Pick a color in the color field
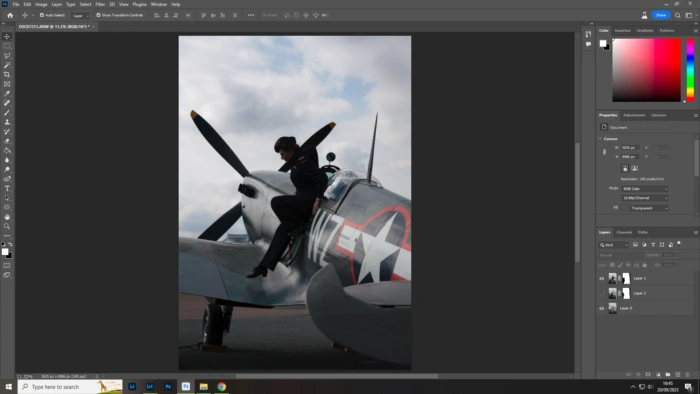The height and width of the screenshot is (394, 700). point(646,71)
